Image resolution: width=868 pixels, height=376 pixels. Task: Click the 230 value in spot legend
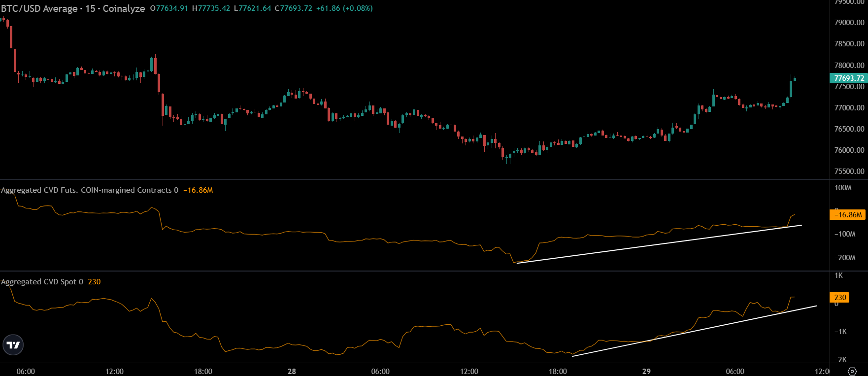(x=94, y=282)
